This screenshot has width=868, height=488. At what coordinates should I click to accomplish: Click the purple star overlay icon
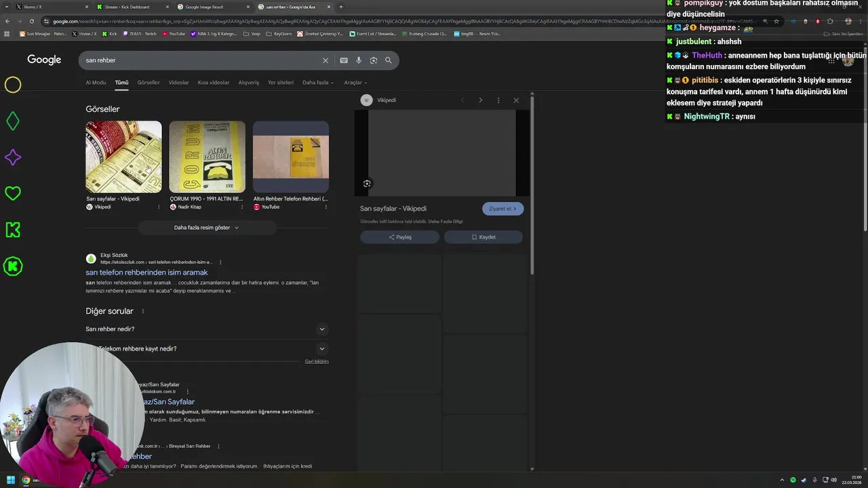[x=13, y=157]
